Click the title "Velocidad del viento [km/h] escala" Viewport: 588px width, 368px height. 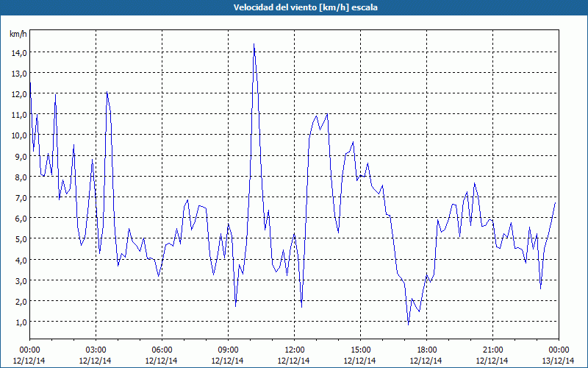pyautogui.click(x=305, y=7)
